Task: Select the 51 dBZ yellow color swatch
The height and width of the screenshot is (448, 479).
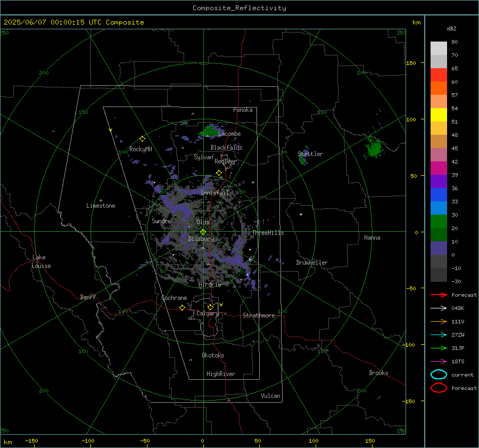Action: 439,115
